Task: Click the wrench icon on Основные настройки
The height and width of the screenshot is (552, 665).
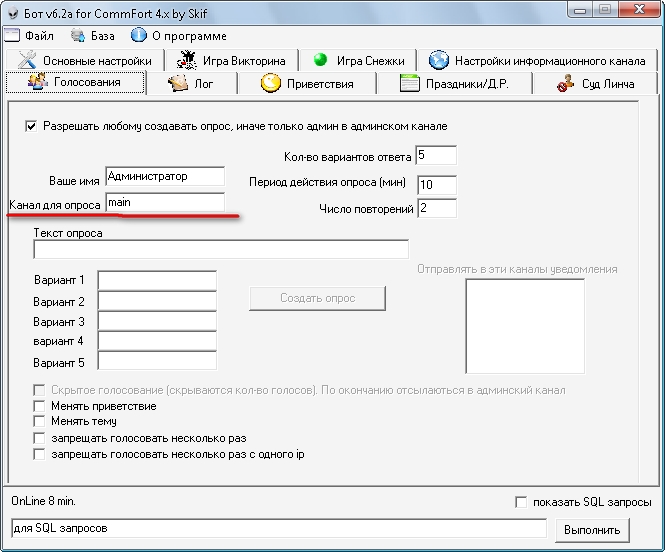Action: (x=29, y=61)
